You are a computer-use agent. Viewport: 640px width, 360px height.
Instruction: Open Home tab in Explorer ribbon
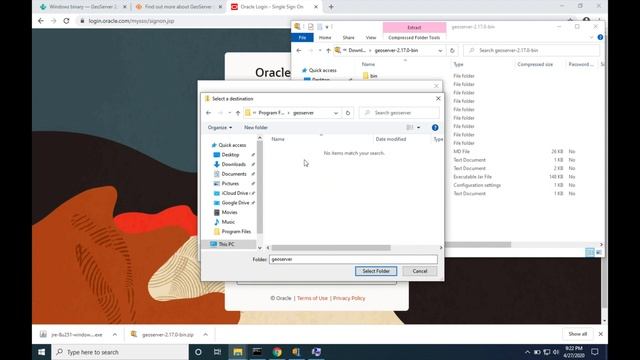(325, 38)
